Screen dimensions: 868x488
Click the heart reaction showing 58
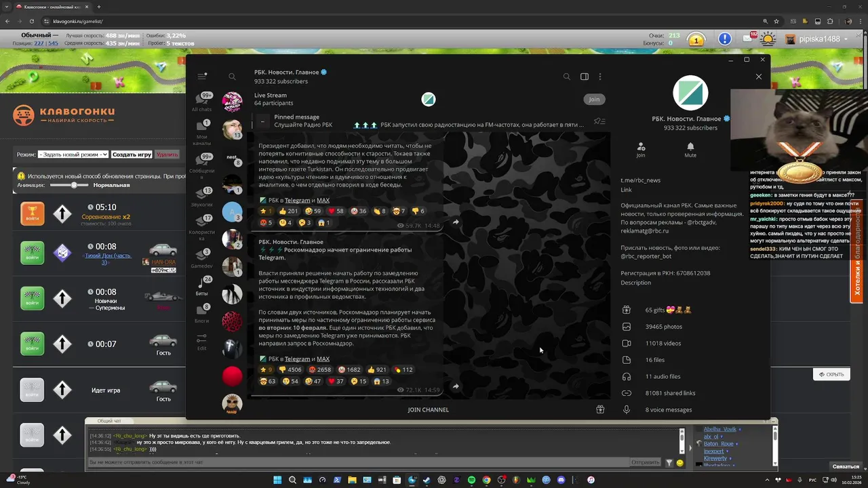[336, 211]
